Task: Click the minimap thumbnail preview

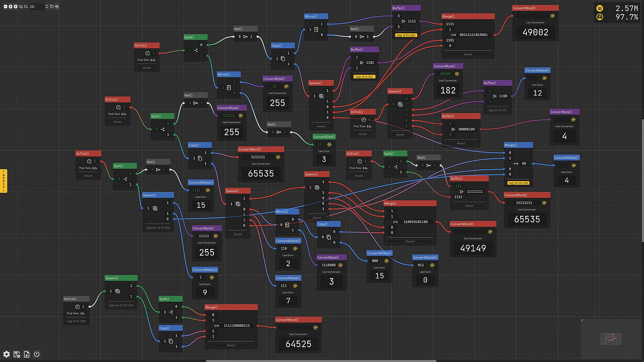Action: coord(610,339)
